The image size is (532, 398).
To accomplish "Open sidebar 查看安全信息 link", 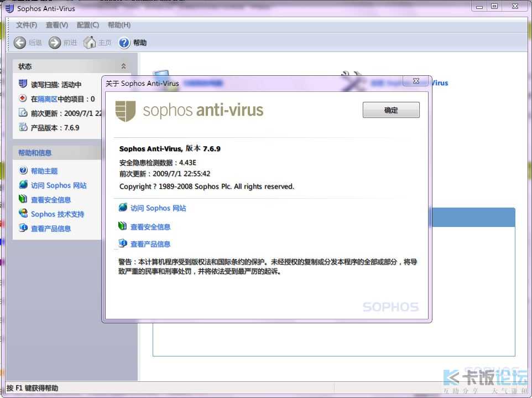I will click(x=51, y=200).
